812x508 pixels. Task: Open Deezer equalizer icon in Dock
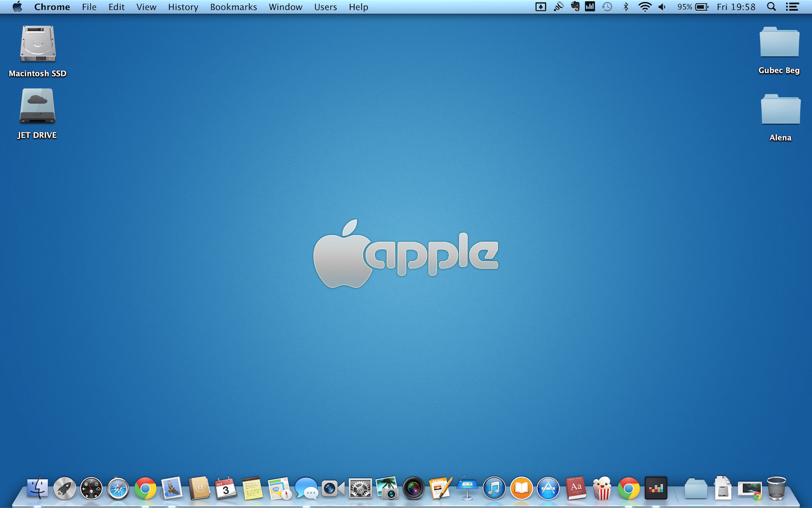point(656,488)
